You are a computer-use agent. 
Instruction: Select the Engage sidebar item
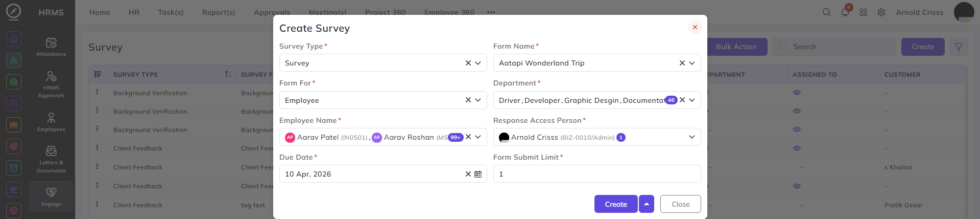tap(51, 196)
